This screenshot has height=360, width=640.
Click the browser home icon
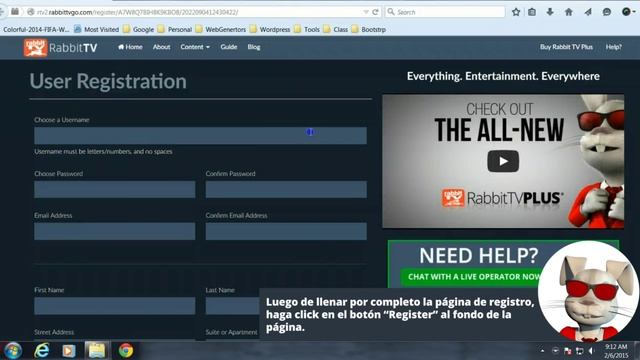pyautogui.click(x=569, y=12)
